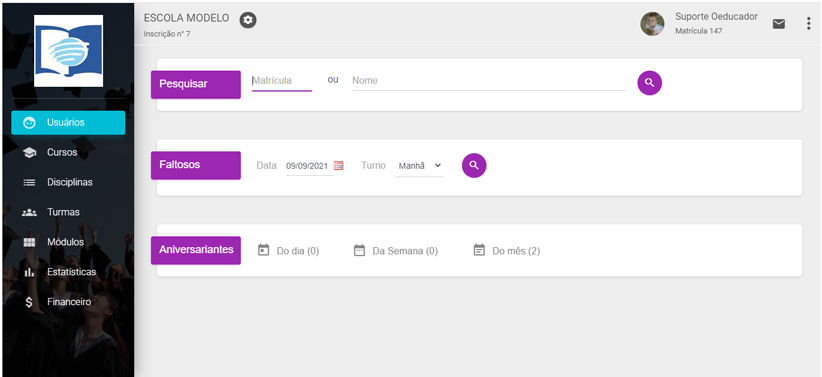822x377 pixels.
Task: Open the Usuários menu item
Action: (68, 123)
